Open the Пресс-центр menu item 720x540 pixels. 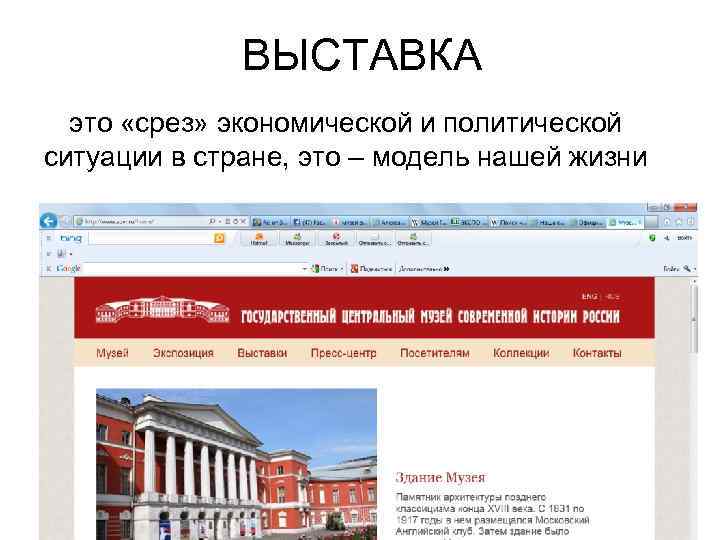click(343, 353)
